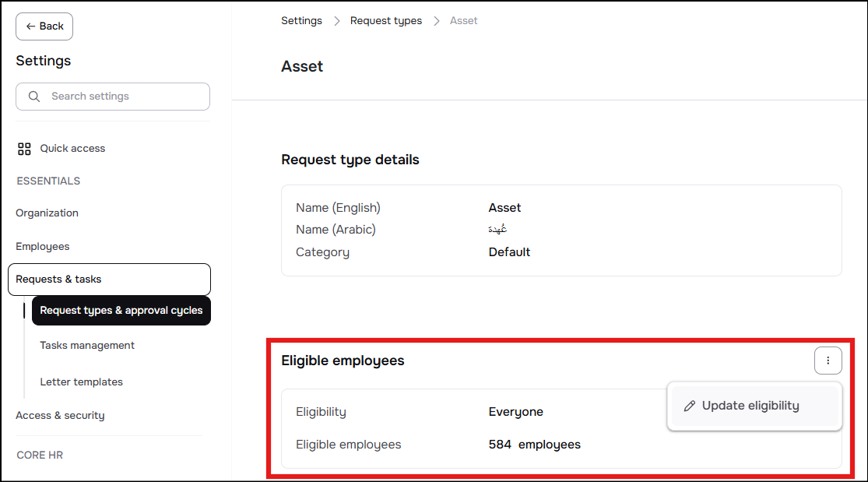868x482 pixels.
Task: Collapse the Requests & tasks section
Action: click(x=110, y=280)
